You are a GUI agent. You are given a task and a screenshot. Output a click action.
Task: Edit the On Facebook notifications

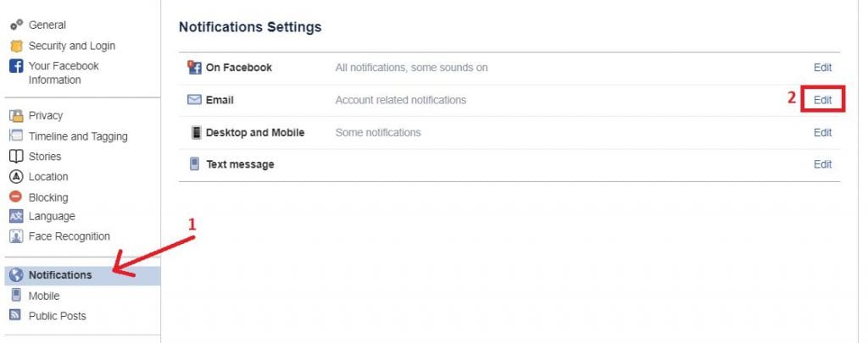click(822, 68)
